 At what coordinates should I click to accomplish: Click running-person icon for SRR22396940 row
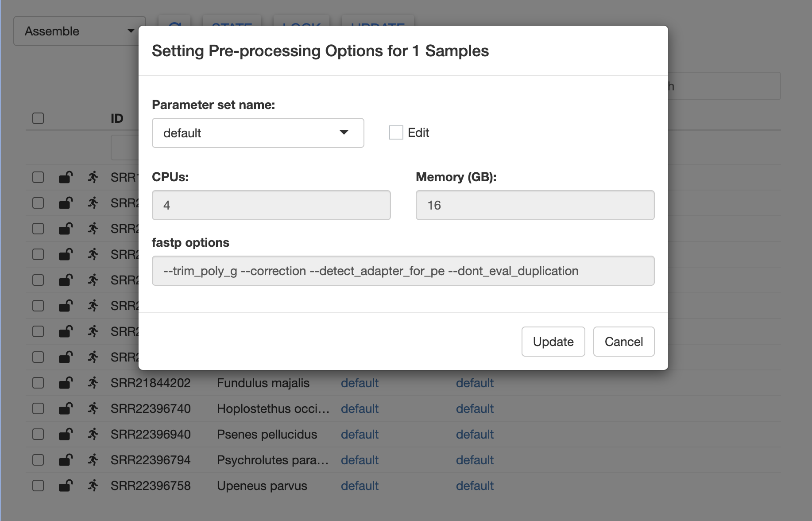tap(93, 434)
